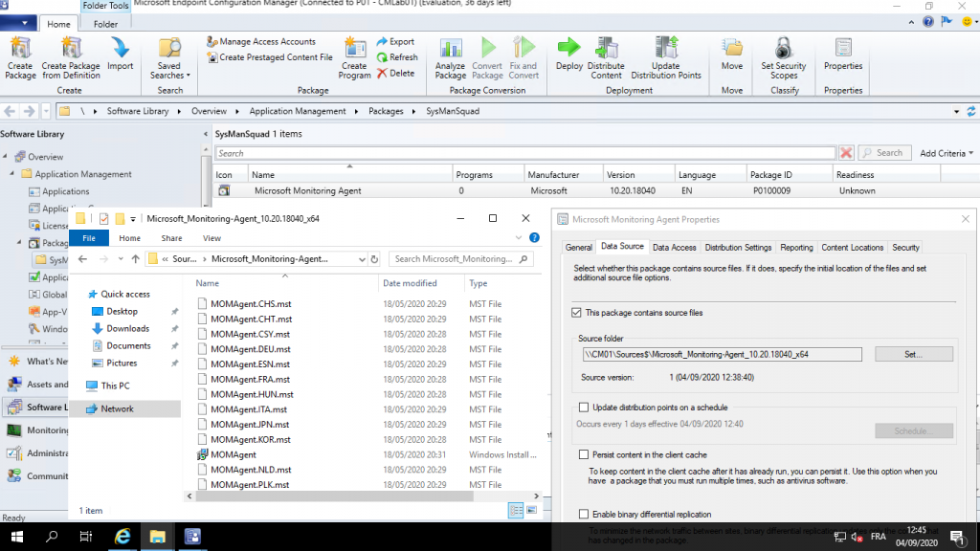Enable binary differential replication checkbox
The height and width of the screenshot is (551, 980).
[x=584, y=514]
